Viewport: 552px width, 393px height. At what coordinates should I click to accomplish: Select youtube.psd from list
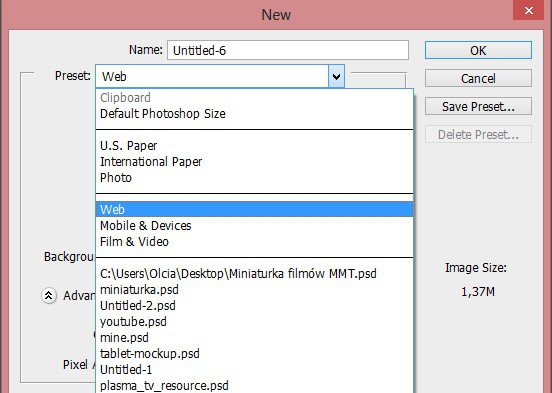[254, 322]
